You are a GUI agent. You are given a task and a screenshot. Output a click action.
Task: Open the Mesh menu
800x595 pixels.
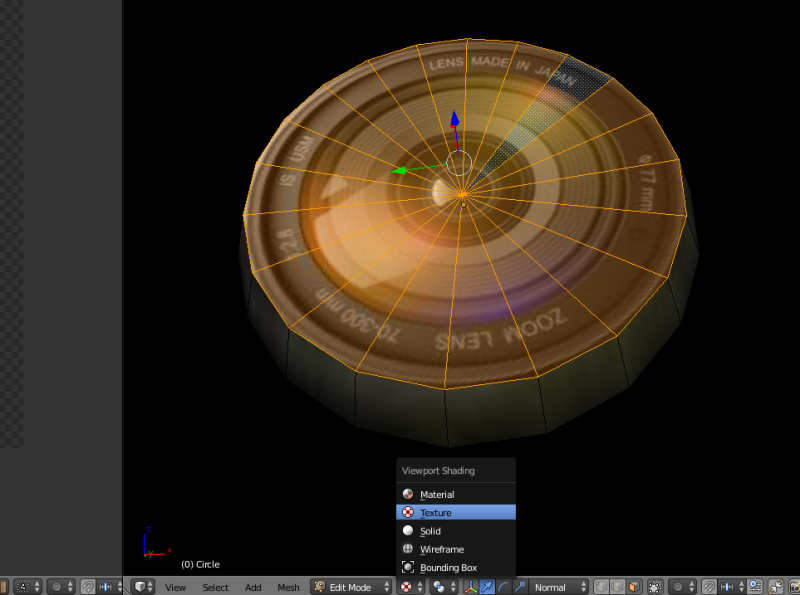(288, 587)
